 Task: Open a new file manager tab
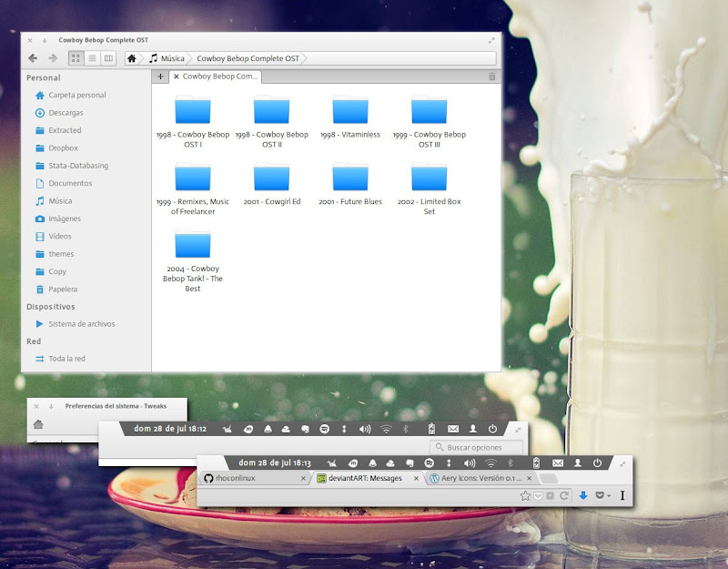click(160, 76)
